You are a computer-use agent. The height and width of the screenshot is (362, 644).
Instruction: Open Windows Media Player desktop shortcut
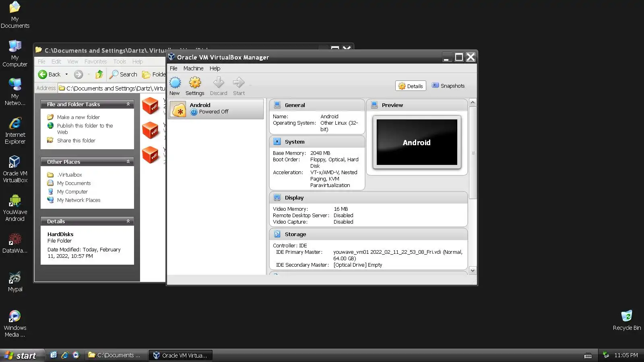point(15,324)
